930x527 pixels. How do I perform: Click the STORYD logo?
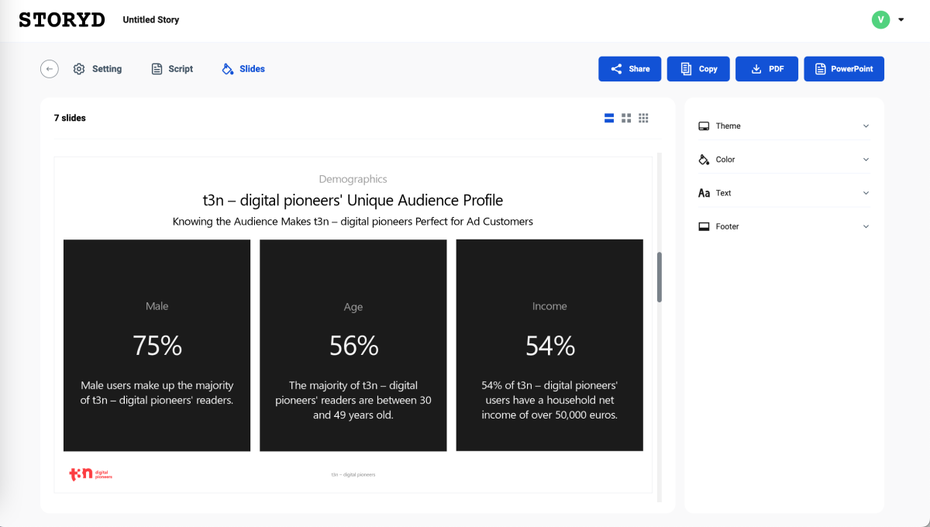[x=62, y=20]
